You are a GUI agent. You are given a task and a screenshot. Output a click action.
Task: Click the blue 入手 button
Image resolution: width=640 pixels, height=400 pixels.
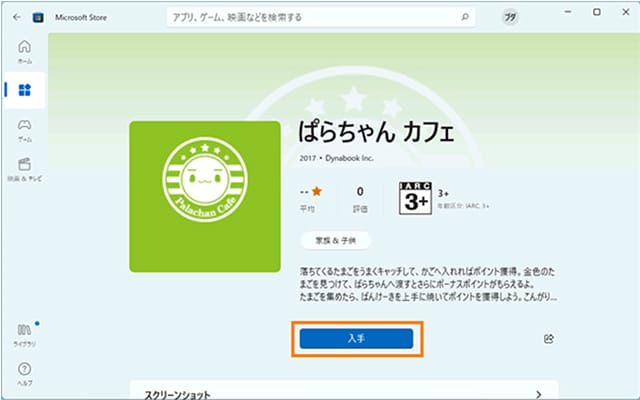[356, 338]
